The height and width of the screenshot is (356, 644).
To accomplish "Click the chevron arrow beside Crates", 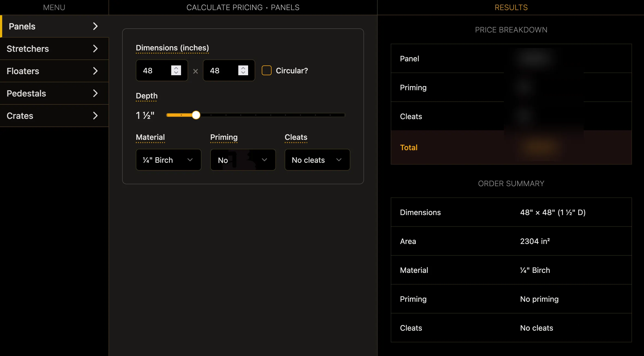I will 95,116.
